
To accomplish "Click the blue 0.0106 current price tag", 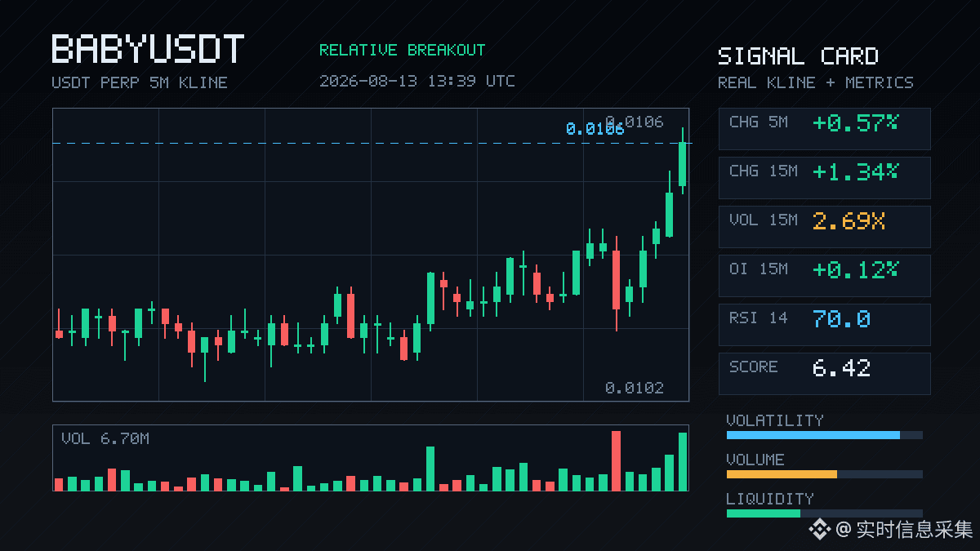I will pyautogui.click(x=595, y=129).
